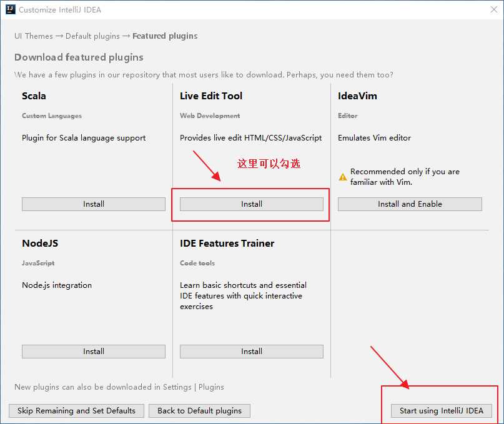Click Install and Enable for IdeaVim

(410, 204)
